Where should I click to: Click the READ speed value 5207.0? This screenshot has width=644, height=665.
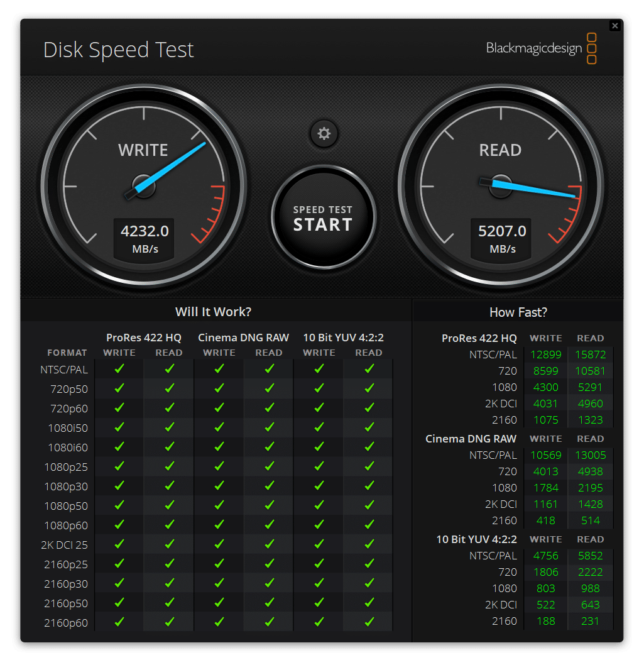[502, 231]
